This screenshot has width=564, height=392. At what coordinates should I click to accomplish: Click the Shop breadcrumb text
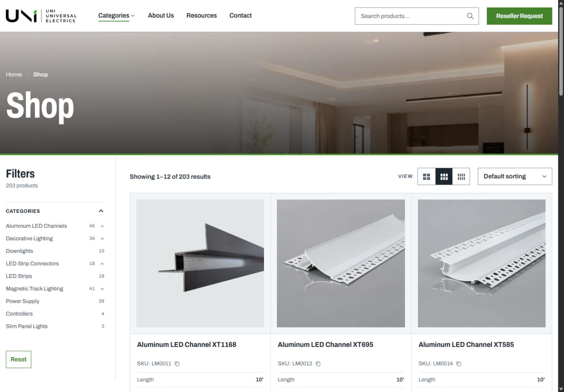click(x=40, y=74)
